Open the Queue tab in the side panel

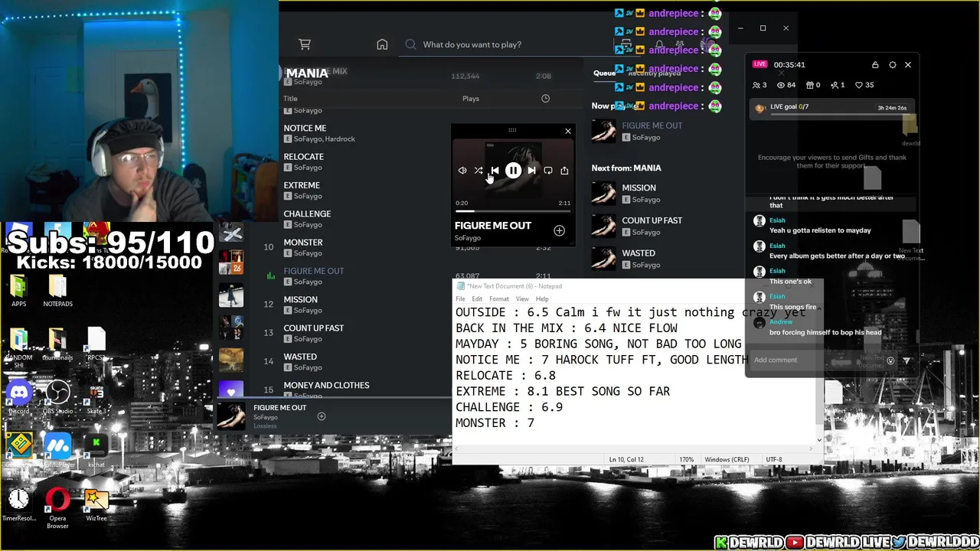(604, 73)
